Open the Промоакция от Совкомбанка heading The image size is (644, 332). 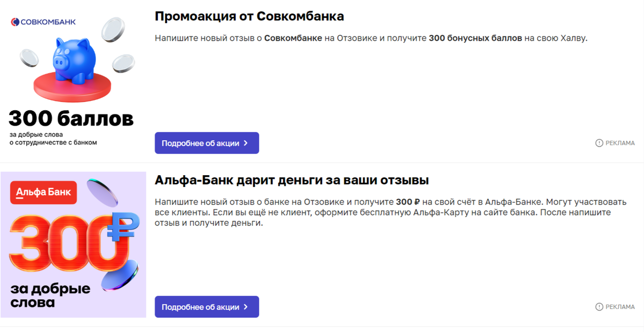point(250,16)
